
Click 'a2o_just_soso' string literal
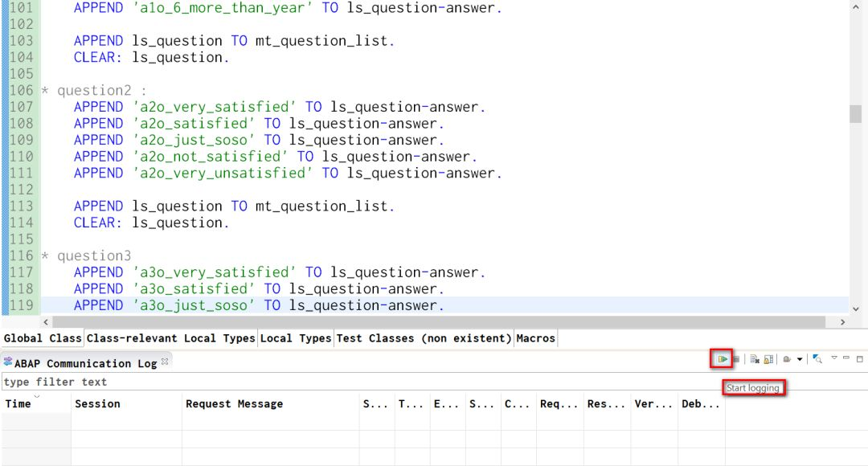point(194,140)
